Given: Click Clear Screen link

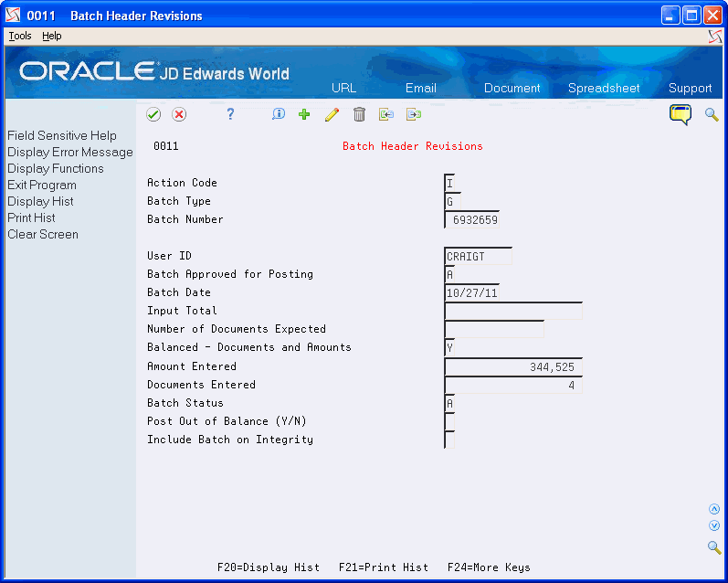Looking at the screenshot, I should pyautogui.click(x=43, y=234).
